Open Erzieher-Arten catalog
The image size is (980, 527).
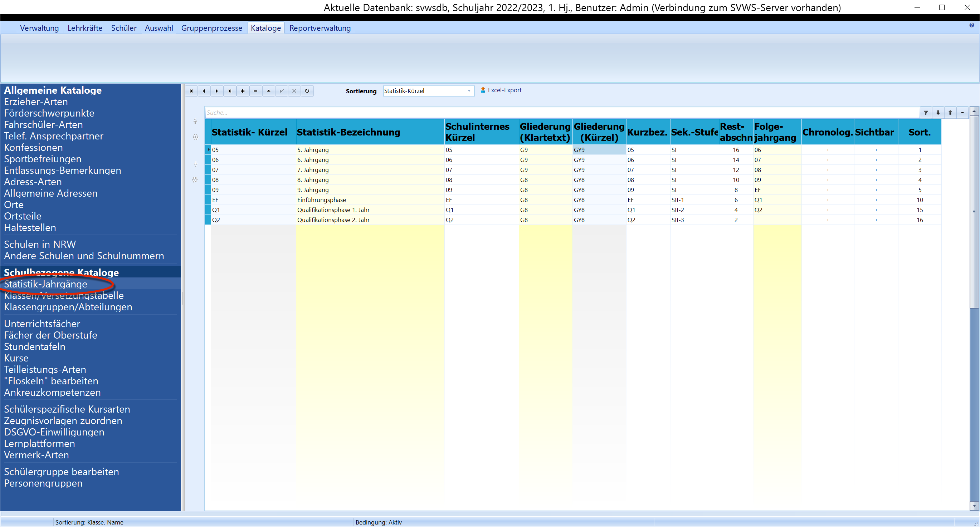point(36,102)
